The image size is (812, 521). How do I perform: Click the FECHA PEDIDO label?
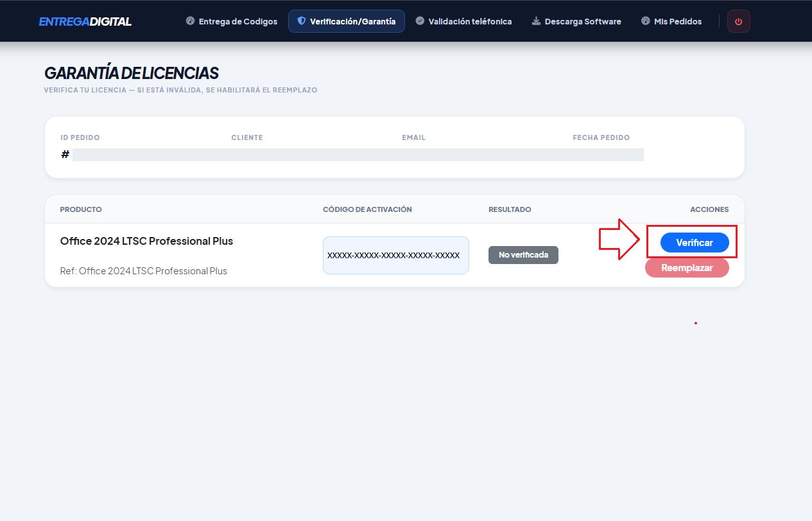point(601,137)
